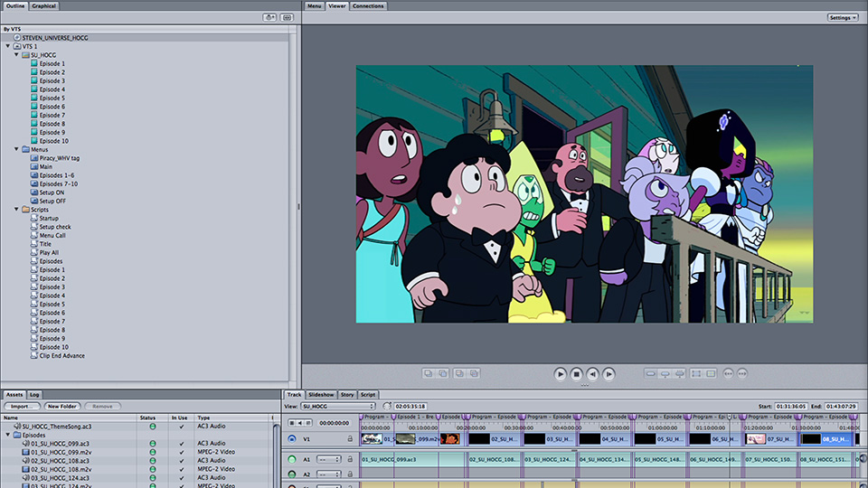Viewport: 868px width, 488px height.
Task: Click status indicator for SU_HOCG_ThemeSong.ac3
Action: (153, 427)
